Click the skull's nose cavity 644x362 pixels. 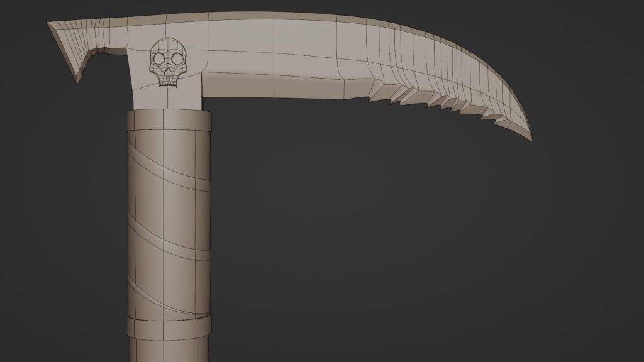tap(168, 69)
